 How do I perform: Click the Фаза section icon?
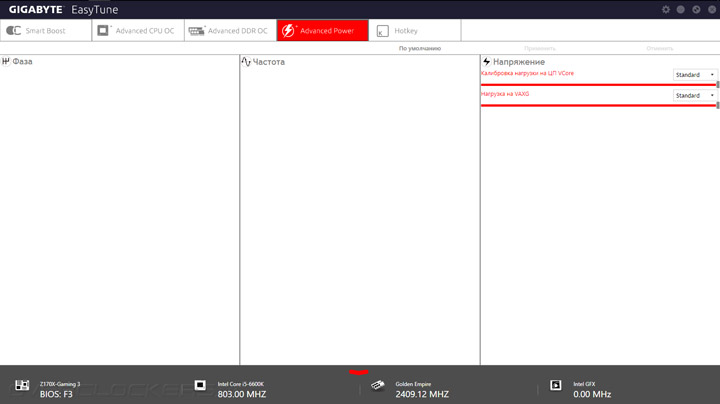[6, 62]
